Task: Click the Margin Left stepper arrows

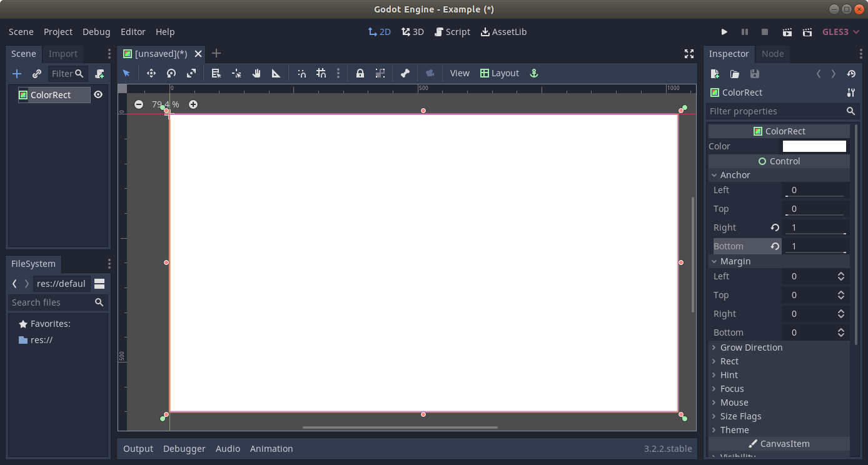Action: (841, 276)
